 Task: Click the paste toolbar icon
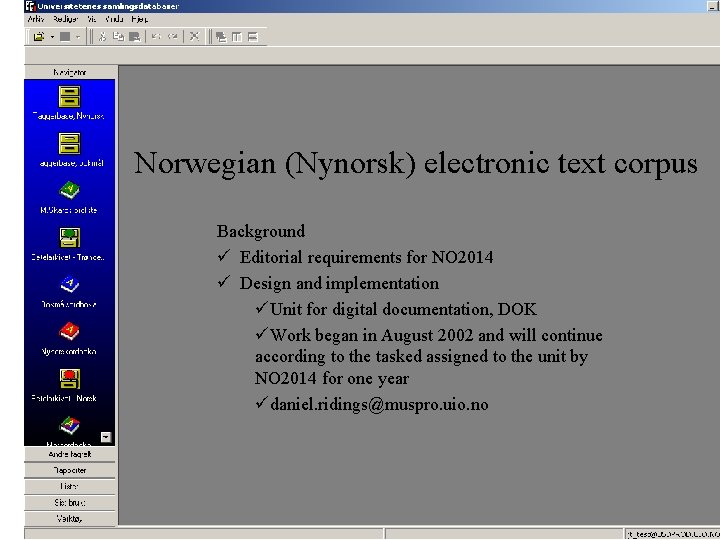[x=135, y=37]
